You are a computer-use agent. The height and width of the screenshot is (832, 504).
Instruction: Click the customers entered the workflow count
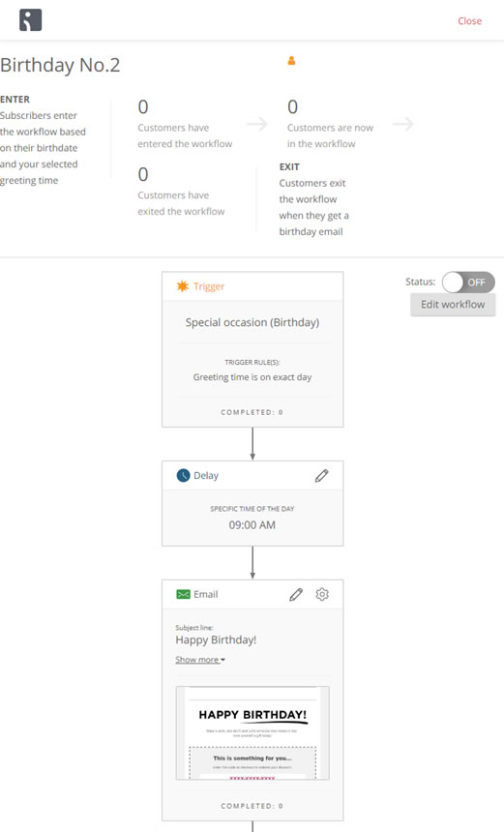143,107
